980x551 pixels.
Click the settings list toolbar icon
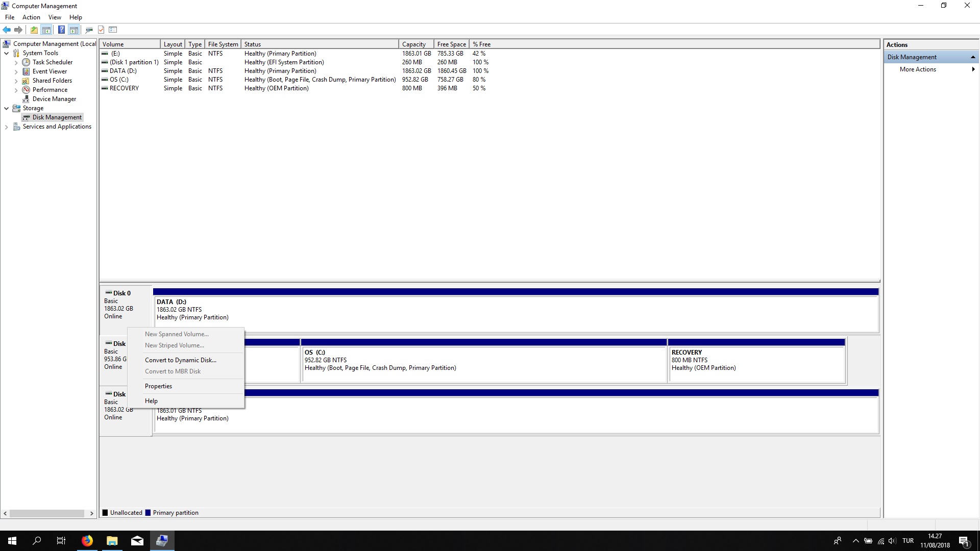point(113,30)
